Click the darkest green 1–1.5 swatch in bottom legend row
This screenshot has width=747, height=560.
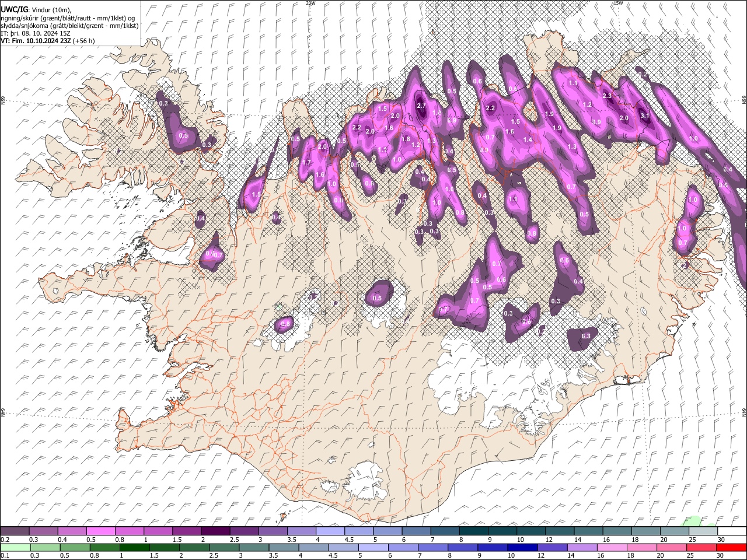point(134,548)
